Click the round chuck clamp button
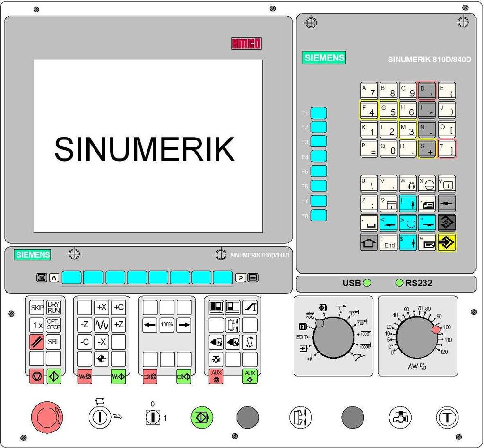This screenshot has width=484, height=448. coord(301,417)
